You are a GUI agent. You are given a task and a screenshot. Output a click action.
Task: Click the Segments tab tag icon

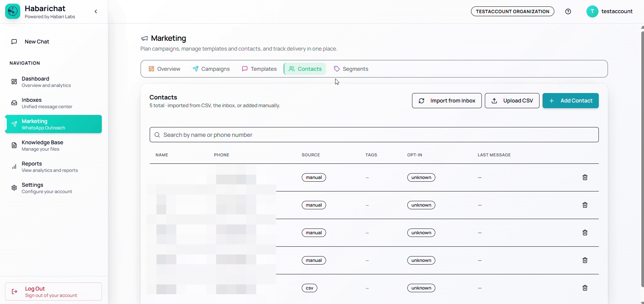coord(337,69)
